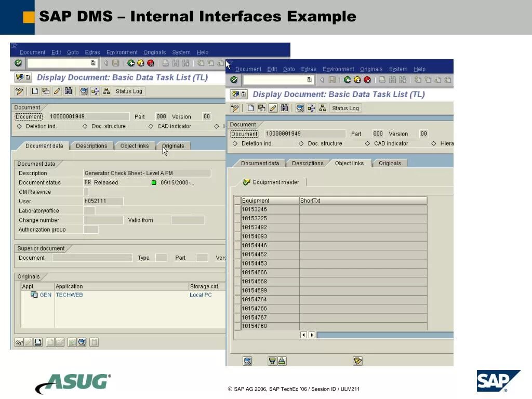Click the green Enter checkmark icon
The height and width of the screenshot is (399, 532).
pyautogui.click(x=234, y=80)
